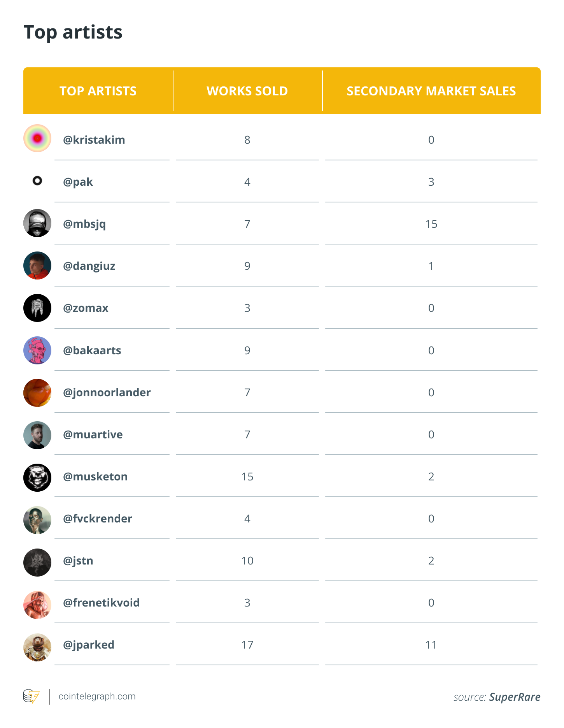Click the @jstn artist handle
564x728 pixels.
78,561
